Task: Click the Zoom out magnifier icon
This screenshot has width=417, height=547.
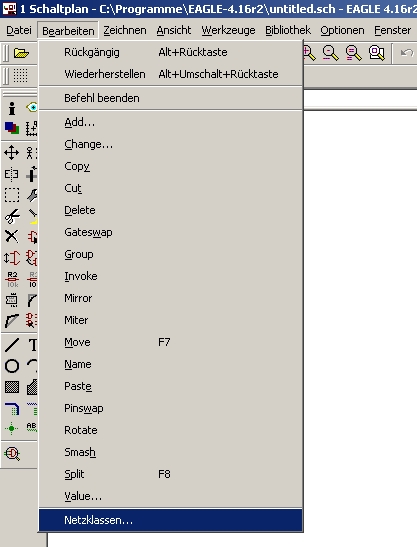Action: tap(330, 53)
